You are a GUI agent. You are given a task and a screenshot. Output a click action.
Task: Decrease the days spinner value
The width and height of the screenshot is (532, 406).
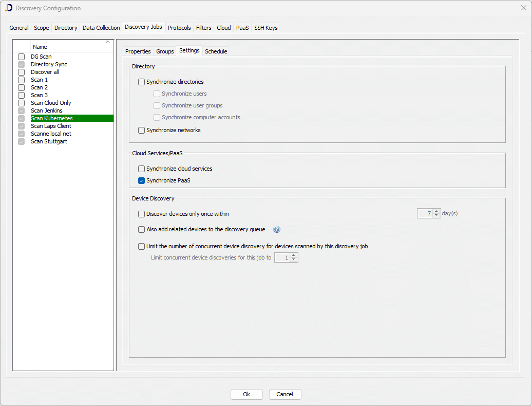(x=436, y=216)
